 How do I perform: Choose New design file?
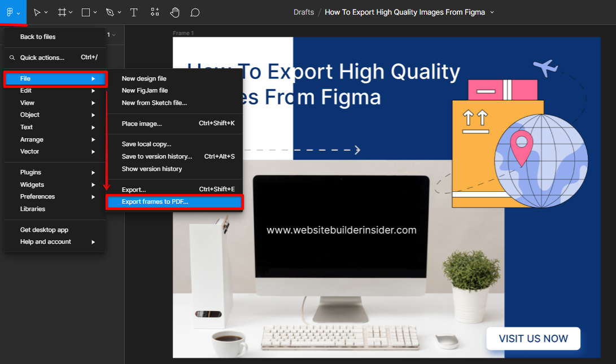[x=175, y=78]
